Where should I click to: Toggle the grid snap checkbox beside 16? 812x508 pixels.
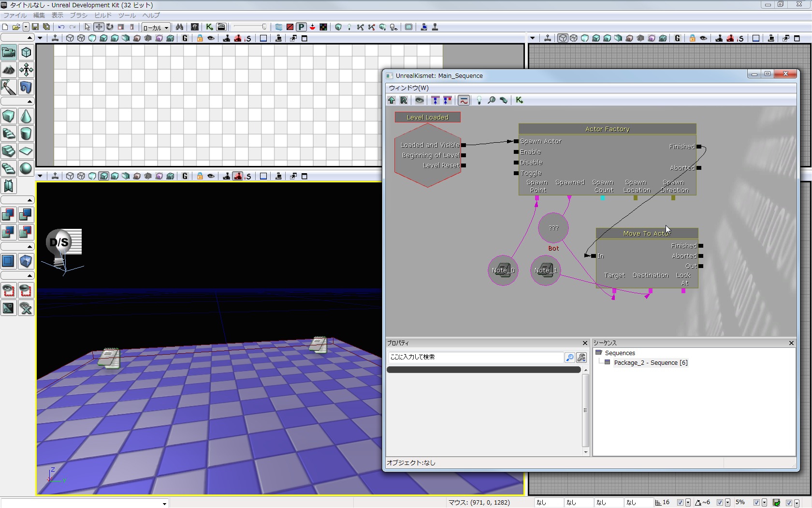(680, 503)
